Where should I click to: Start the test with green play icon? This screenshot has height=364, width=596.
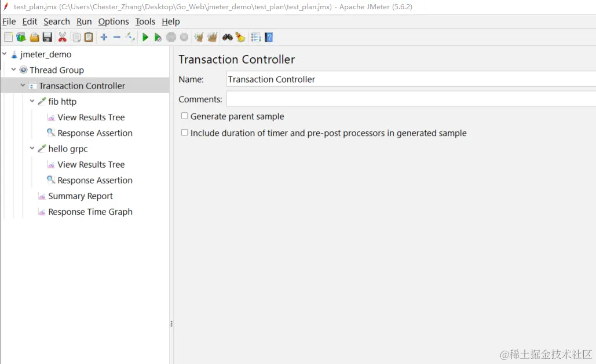point(145,37)
